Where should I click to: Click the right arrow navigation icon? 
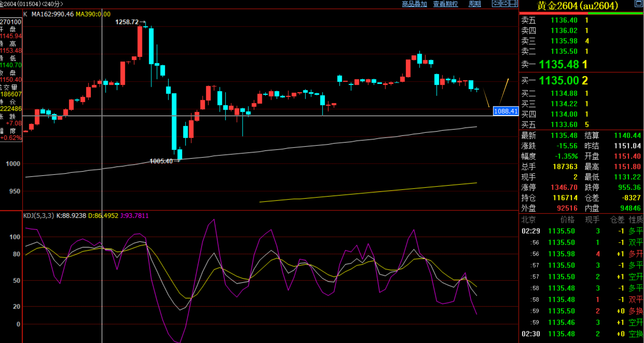click(505, 3)
